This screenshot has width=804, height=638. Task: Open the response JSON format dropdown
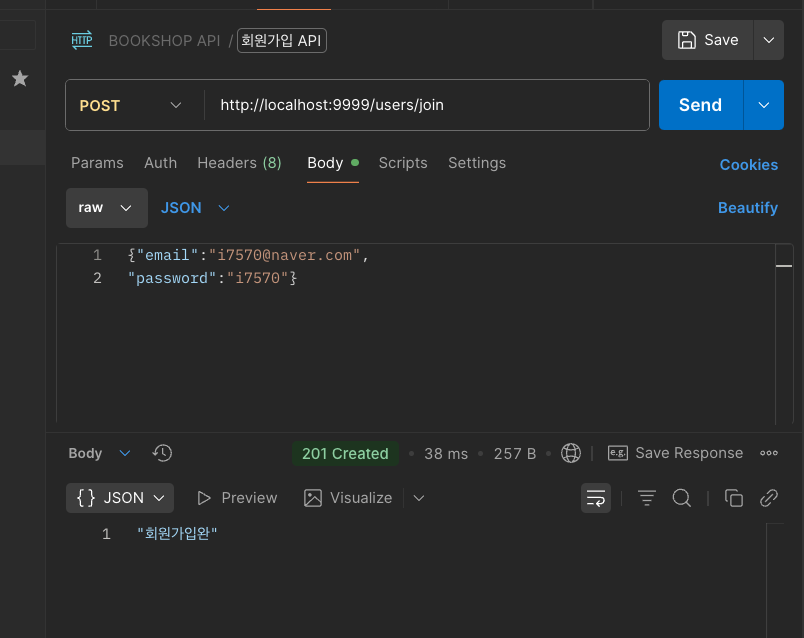coord(120,497)
